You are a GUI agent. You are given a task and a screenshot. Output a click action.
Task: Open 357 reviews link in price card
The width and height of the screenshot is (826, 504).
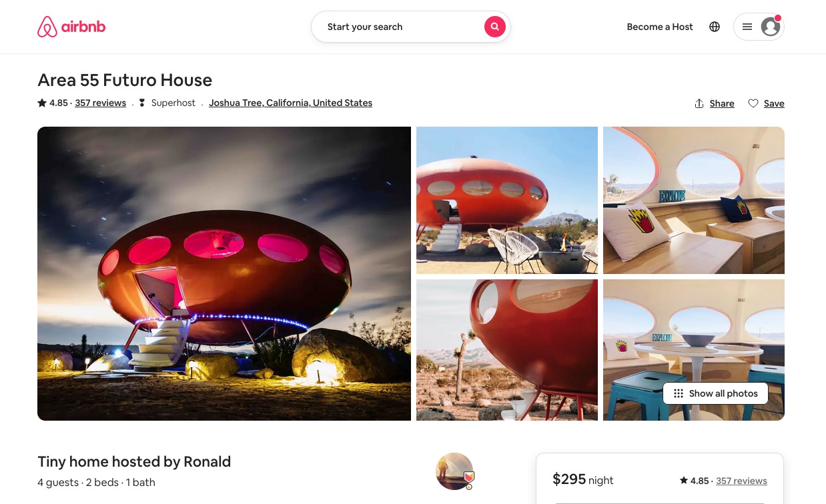[741, 481]
